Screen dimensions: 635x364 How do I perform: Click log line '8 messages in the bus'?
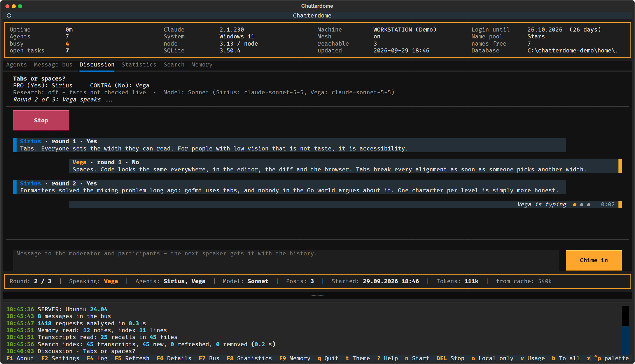pos(74,316)
